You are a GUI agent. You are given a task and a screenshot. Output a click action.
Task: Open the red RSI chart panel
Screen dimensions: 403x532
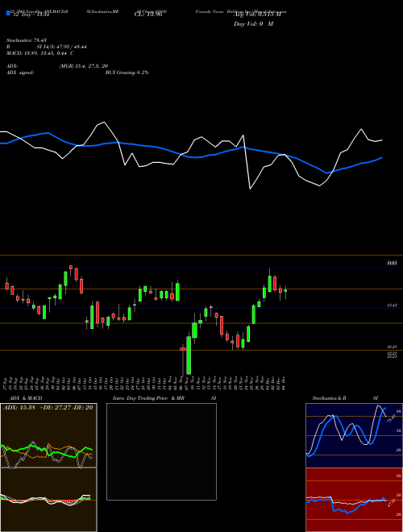point(354,500)
